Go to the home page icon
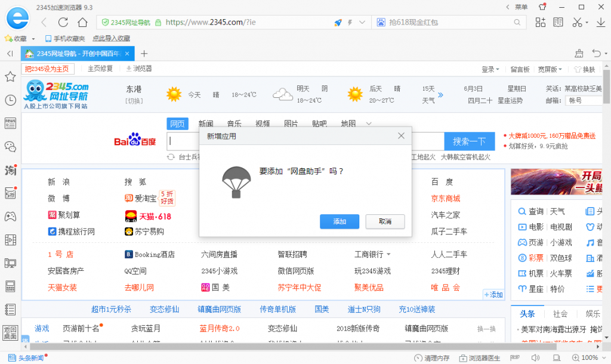The width and height of the screenshot is (611, 364). [82, 22]
